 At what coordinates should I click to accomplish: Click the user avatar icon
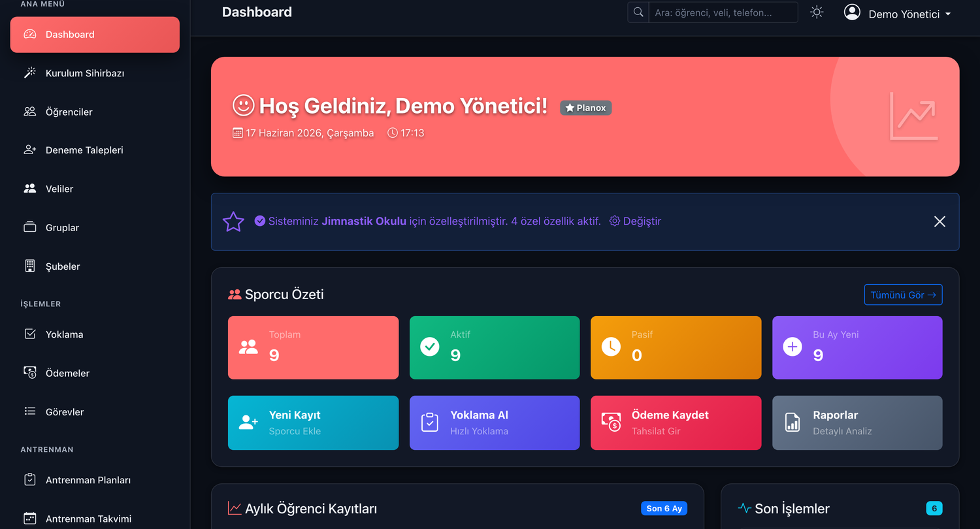coord(852,12)
